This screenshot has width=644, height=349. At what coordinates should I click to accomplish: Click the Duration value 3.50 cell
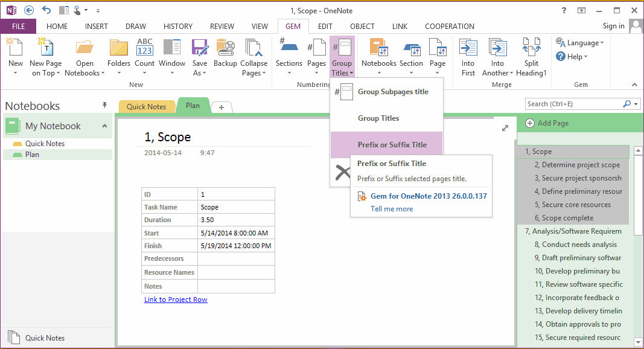[x=236, y=220]
